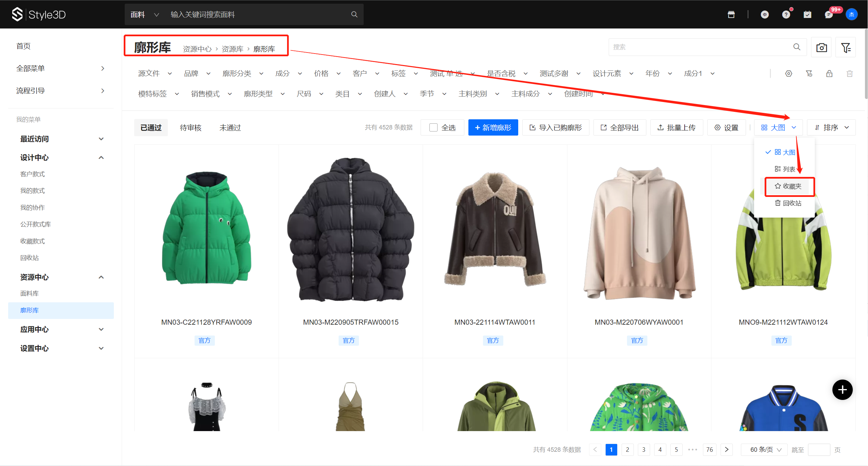Select 大图 view option

pos(785,152)
